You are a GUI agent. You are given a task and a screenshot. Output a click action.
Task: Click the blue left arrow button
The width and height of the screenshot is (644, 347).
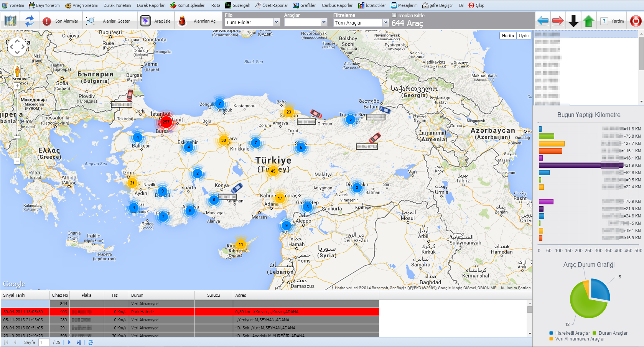point(543,21)
